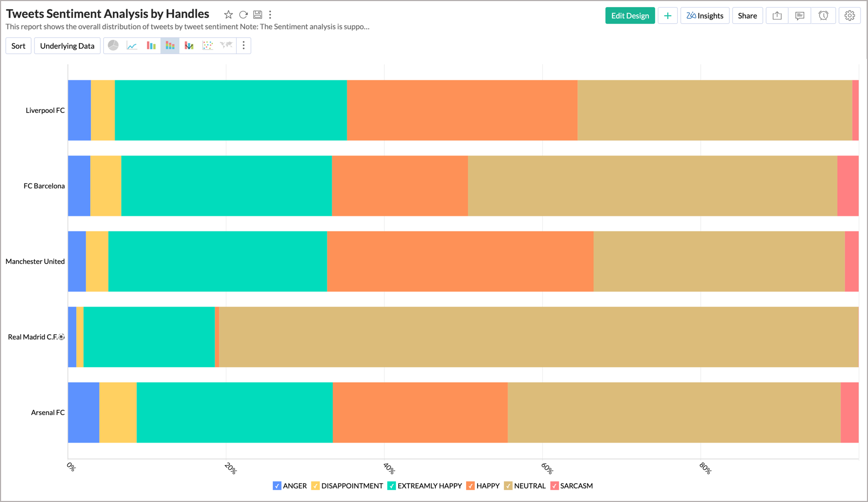This screenshot has height=502, width=868.
Task: Toggle the HAPPY legend checkbox
Action: click(x=470, y=486)
